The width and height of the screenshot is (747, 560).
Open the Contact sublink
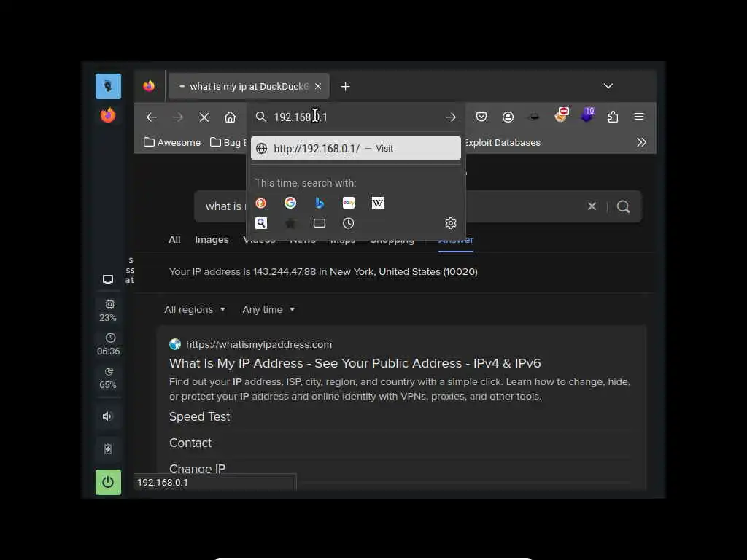tap(190, 443)
